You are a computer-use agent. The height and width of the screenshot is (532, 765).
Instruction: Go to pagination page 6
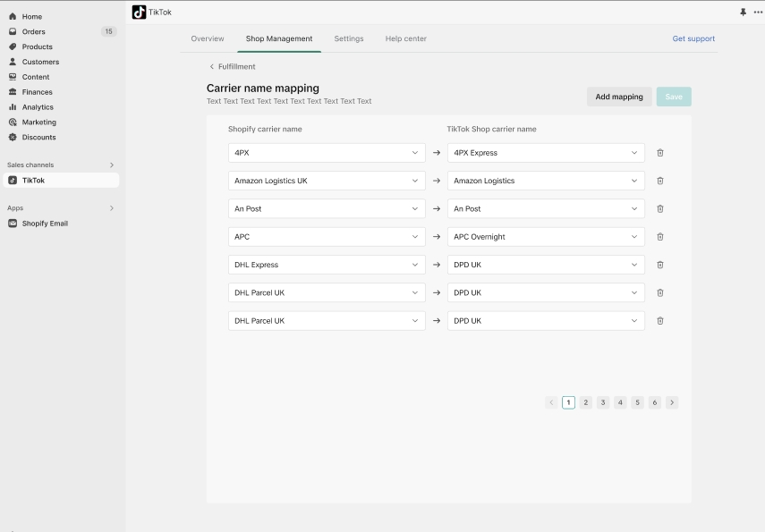(655, 402)
